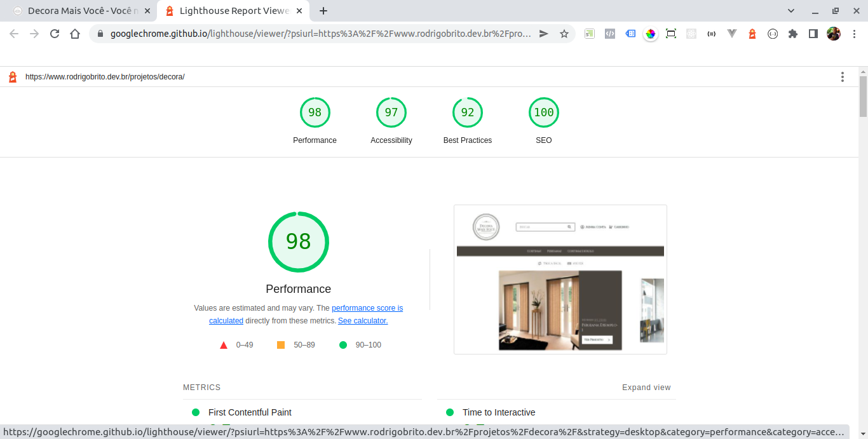Click the page vertical scrollbar thumb
Viewport: 868px width, 439px height.
pos(863,95)
